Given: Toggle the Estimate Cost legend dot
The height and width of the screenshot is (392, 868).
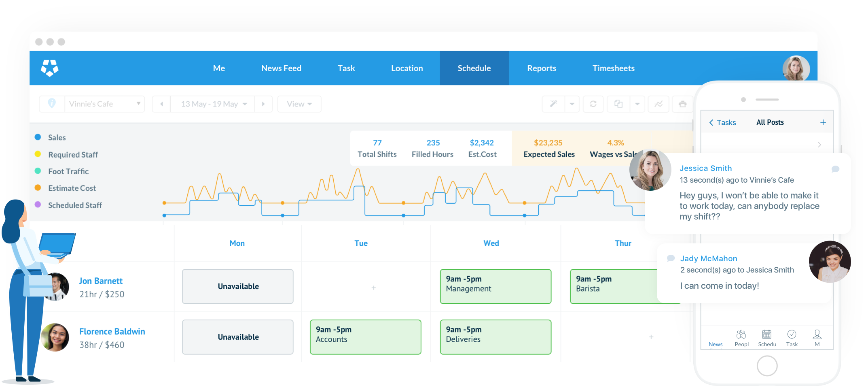Looking at the screenshot, I should tap(38, 188).
